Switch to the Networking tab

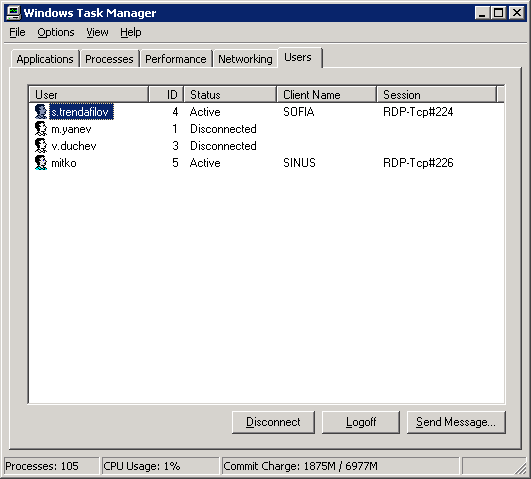pos(245,59)
